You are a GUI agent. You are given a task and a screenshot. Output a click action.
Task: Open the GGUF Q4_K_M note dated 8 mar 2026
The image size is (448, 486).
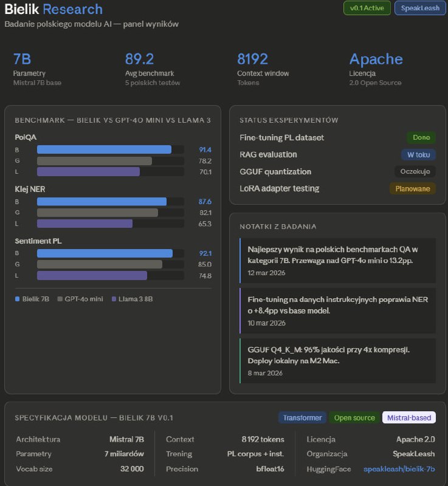(338, 361)
